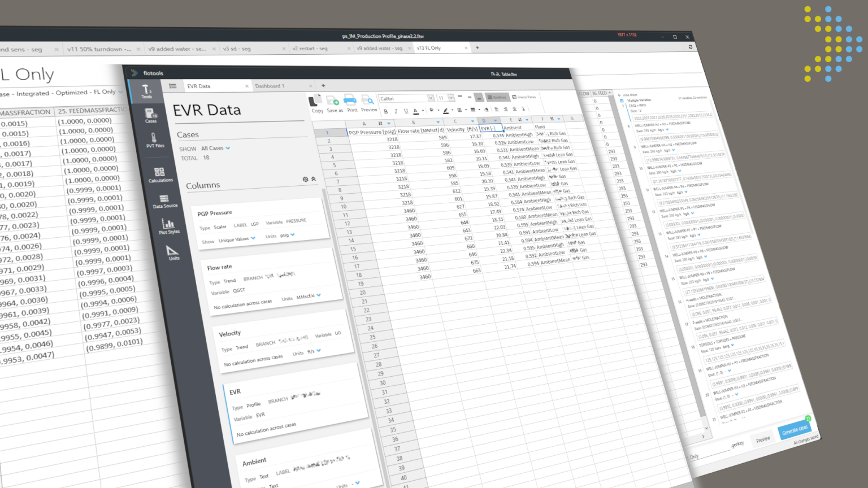Click the Data Source sidebar icon

coord(164,202)
